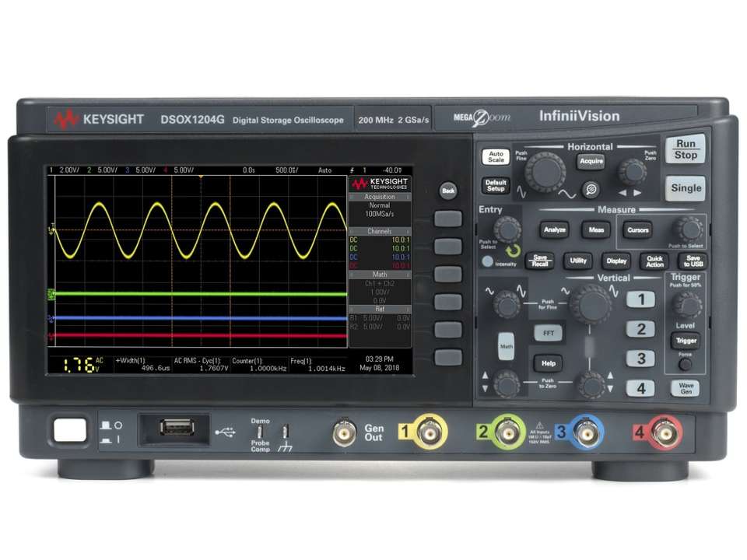Tap the round Back key
This screenshot has width=747, height=560.
tap(448, 191)
